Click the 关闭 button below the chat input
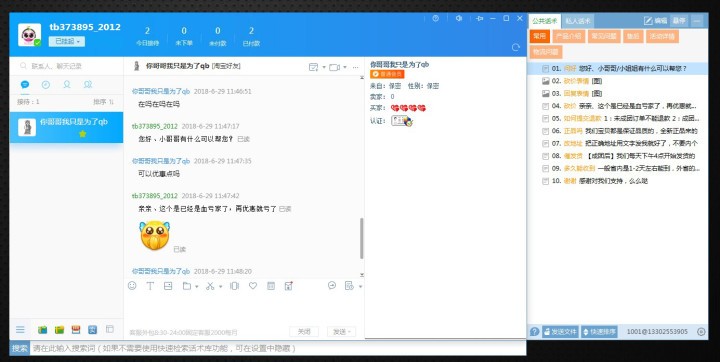The width and height of the screenshot is (720, 362). tap(304, 332)
